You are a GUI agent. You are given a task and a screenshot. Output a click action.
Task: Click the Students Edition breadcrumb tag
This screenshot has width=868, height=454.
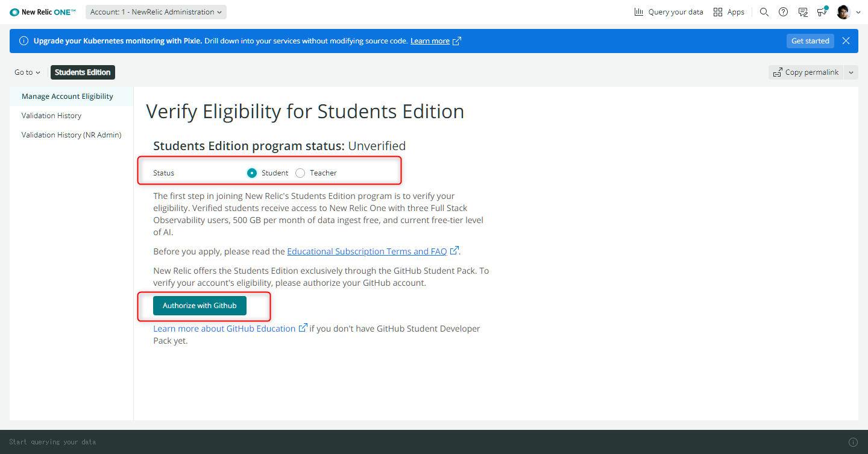click(x=83, y=72)
